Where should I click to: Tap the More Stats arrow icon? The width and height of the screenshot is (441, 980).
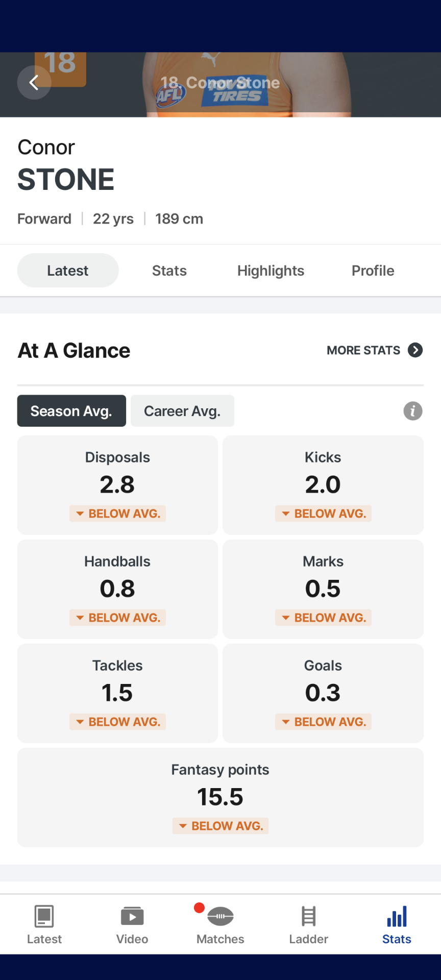point(415,350)
